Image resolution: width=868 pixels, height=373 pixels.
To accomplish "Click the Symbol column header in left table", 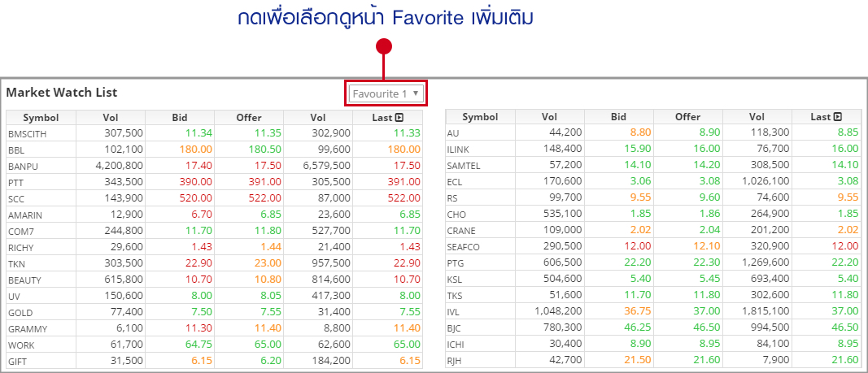I will pos(41,117).
